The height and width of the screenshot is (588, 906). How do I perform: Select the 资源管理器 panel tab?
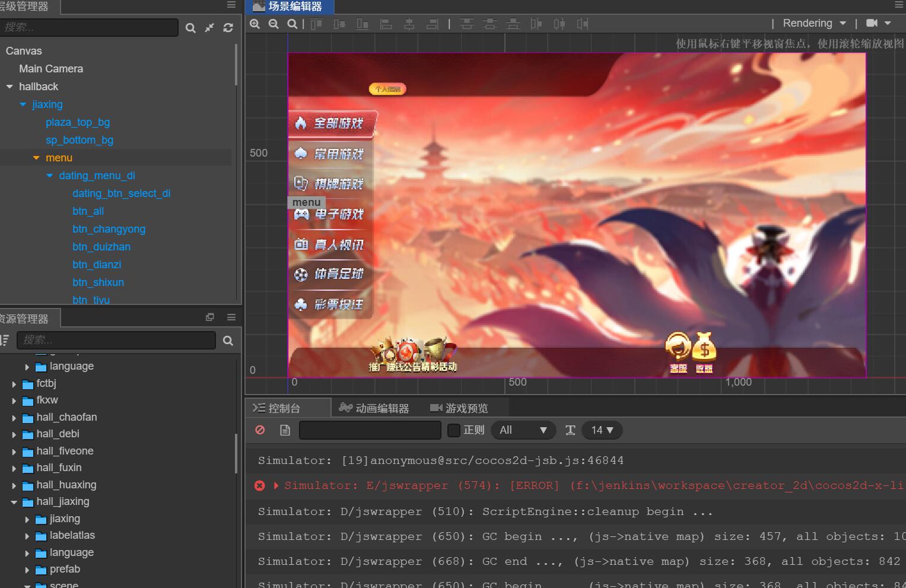point(28,318)
